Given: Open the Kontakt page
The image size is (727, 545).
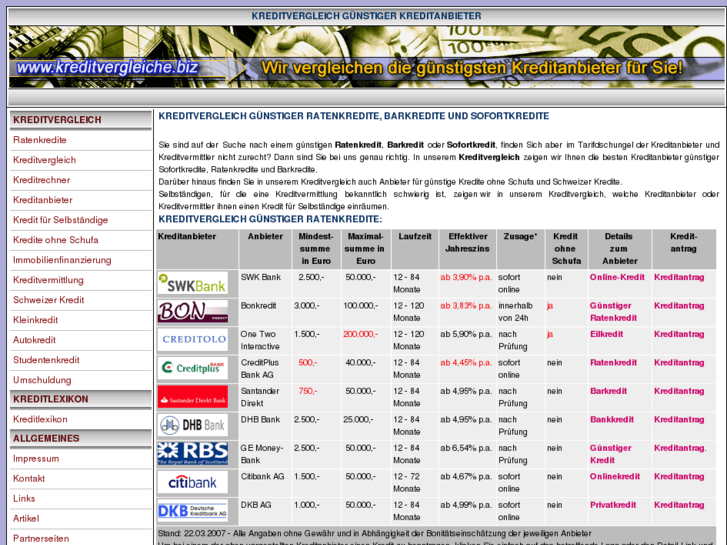Looking at the screenshot, I should (29, 479).
